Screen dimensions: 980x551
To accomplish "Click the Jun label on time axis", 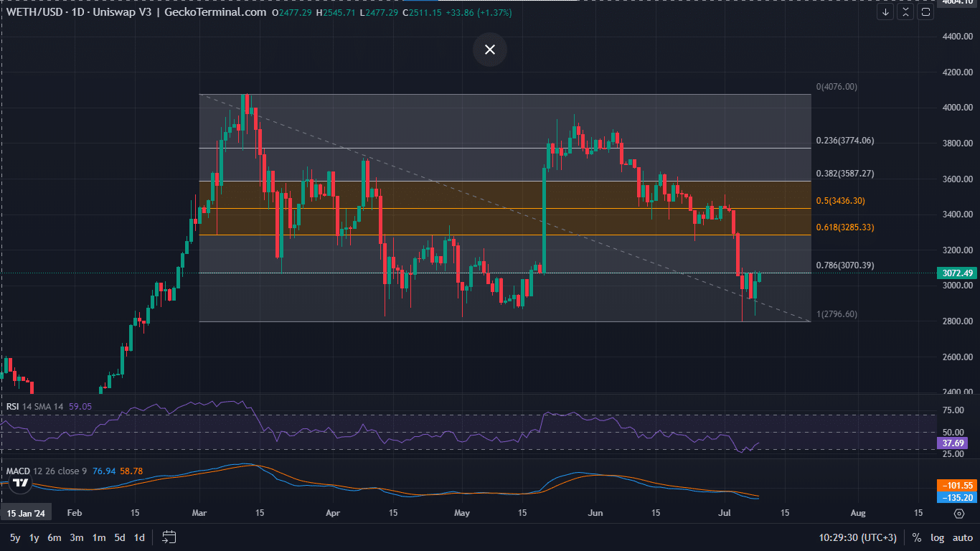I will pos(595,513).
